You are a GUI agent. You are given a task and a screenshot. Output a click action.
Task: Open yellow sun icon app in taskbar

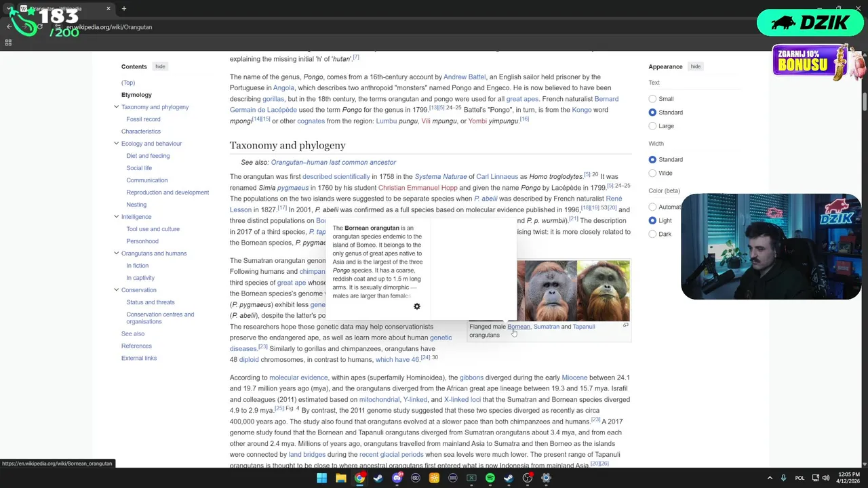434,478
